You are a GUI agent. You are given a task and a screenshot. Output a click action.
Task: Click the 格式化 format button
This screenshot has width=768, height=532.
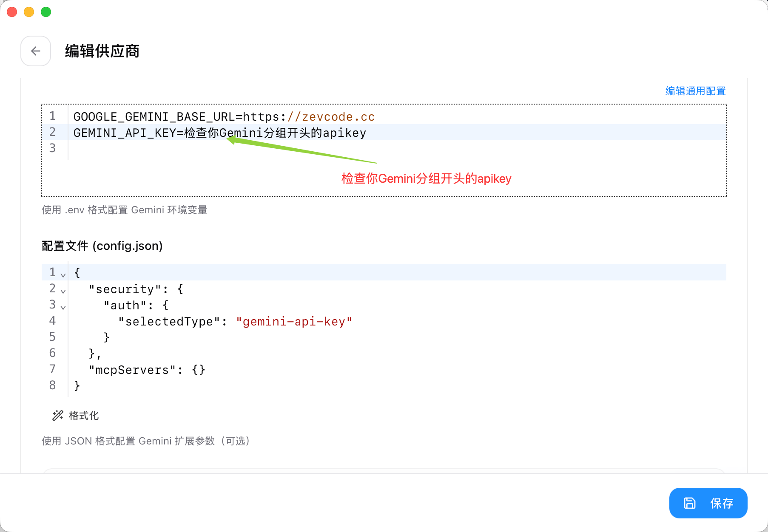75,416
